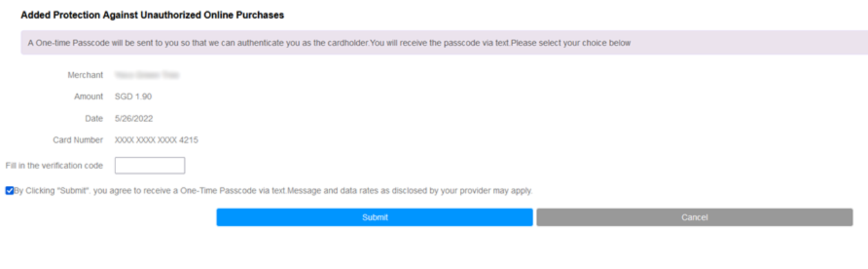Click the "You will receive the passcode via text" sentence
This screenshot has width=868, height=269.
pyautogui.click(x=440, y=43)
